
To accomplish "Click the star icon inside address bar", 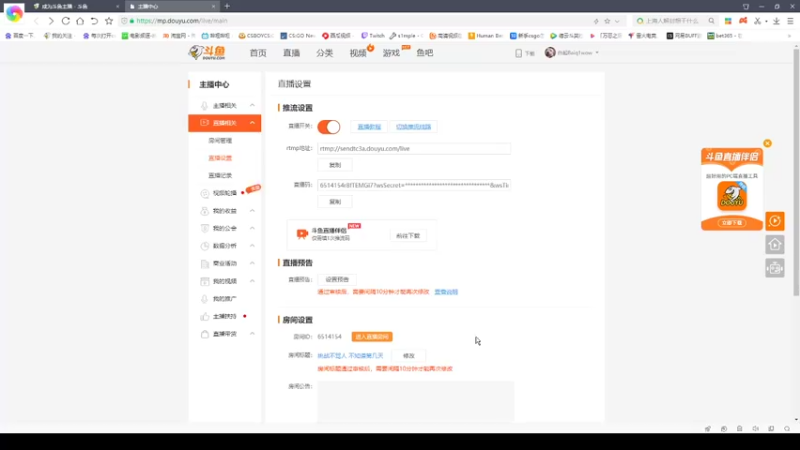I will tap(607, 21).
